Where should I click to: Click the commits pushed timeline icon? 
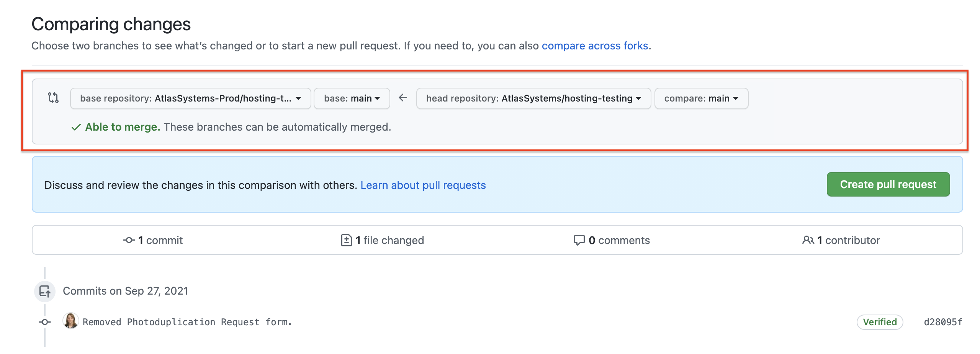(x=45, y=291)
